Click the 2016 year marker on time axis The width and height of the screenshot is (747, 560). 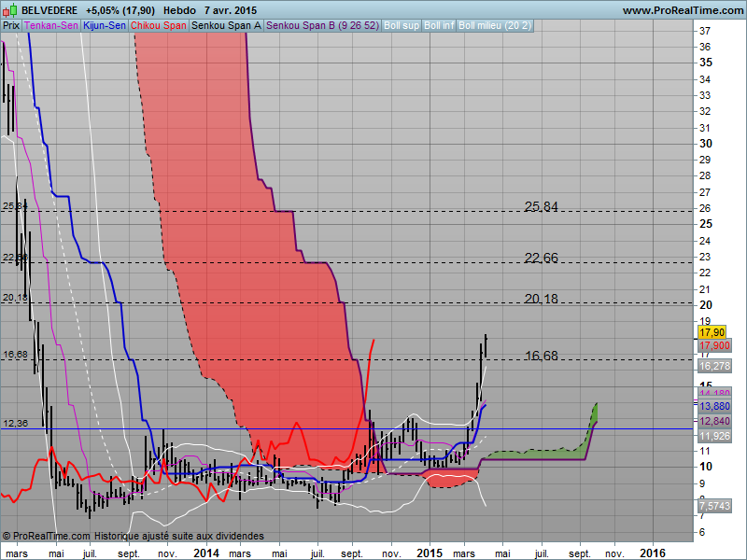click(652, 553)
